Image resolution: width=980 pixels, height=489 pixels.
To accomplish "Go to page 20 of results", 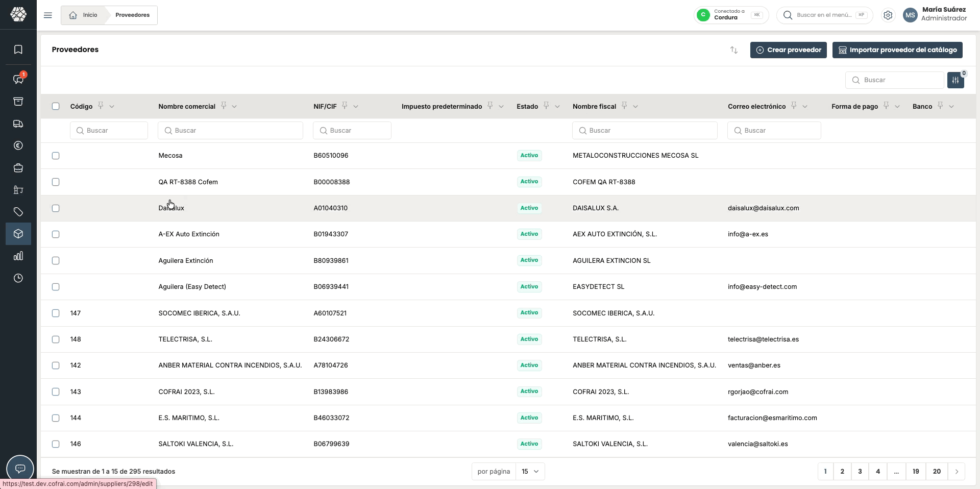I will tap(937, 472).
